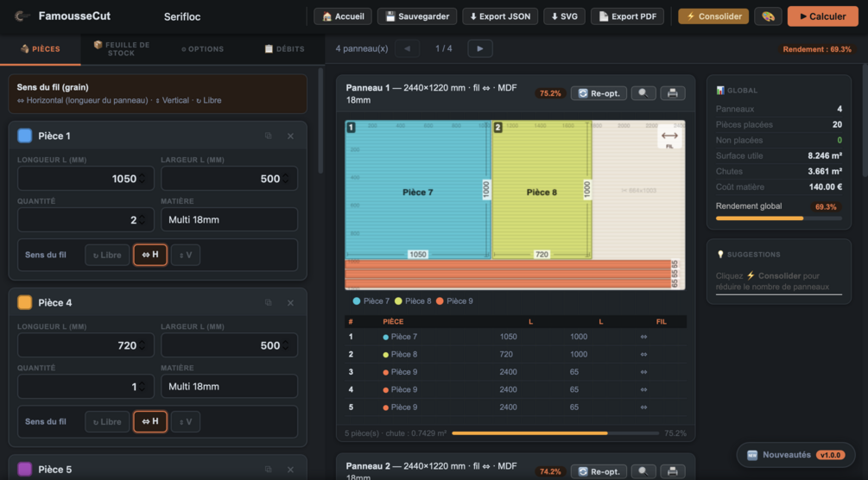Click Calculer to run optimization
The width and height of the screenshot is (868, 480).
click(822, 16)
